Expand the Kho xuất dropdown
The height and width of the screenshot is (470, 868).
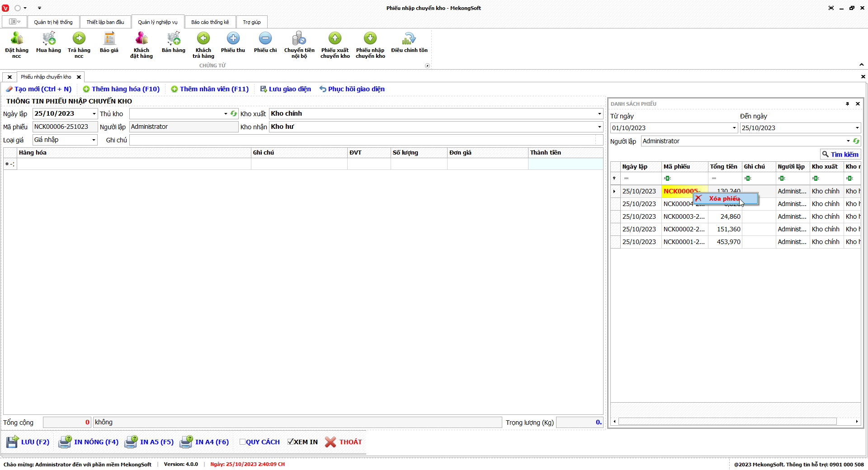click(599, 114)
